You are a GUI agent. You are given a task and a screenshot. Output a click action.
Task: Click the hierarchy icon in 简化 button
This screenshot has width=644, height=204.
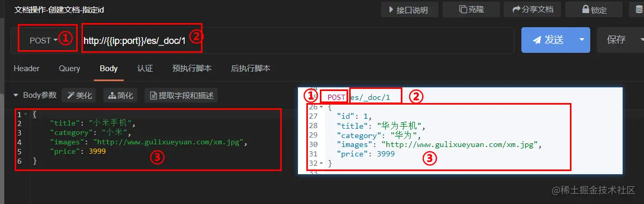(112, 96)
